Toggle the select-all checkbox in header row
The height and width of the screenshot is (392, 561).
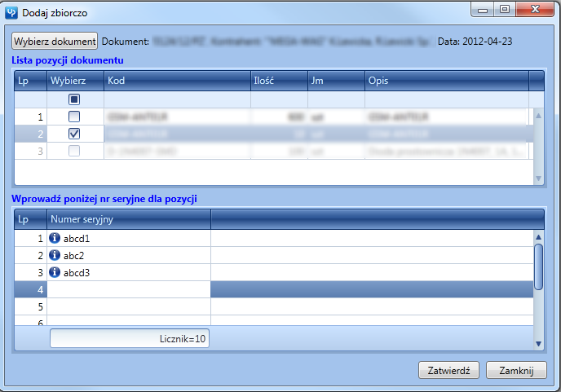[74, 99]
